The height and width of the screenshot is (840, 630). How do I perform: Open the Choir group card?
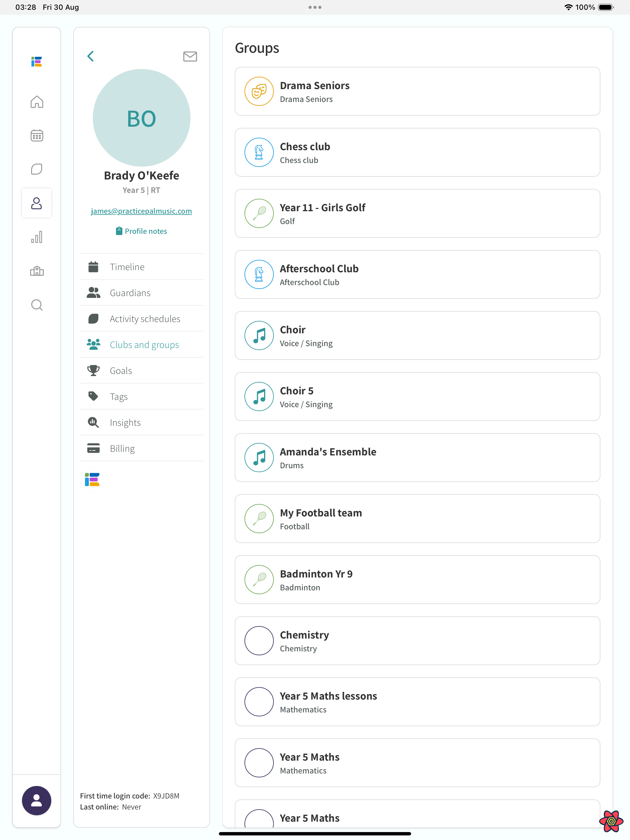417,336
